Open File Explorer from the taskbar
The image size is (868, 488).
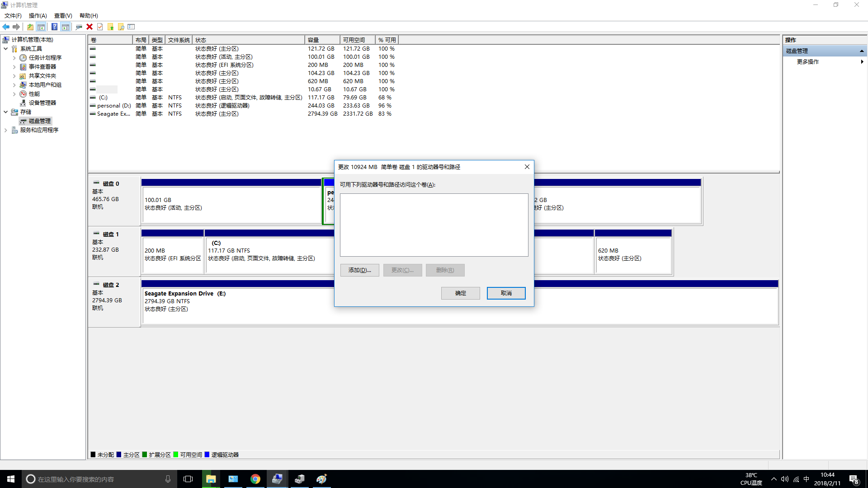coord(211,479)
